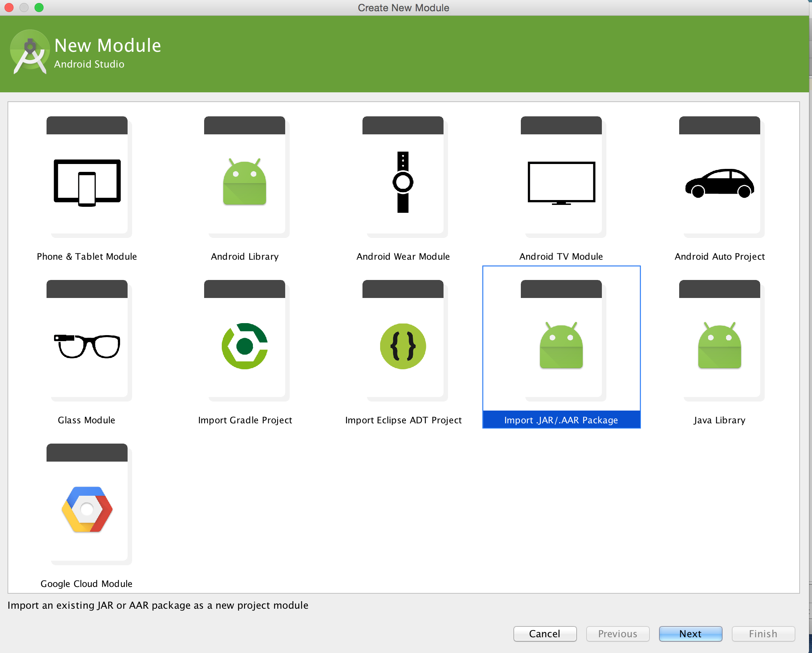Click the Android Wear Module label text
This screenshot has height=653, width=812.
tap(403, 256)
